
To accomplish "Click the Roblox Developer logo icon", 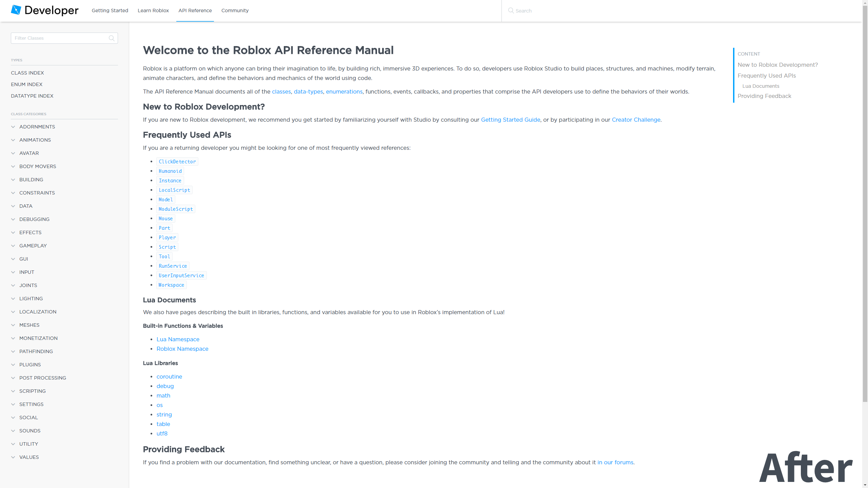I will tap(16, 10).
